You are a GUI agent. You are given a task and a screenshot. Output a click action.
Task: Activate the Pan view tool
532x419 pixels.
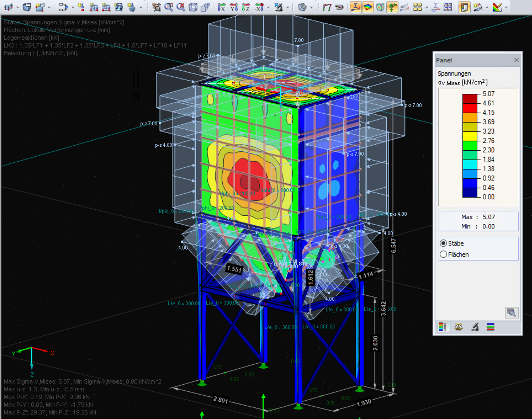click(157, 7)
